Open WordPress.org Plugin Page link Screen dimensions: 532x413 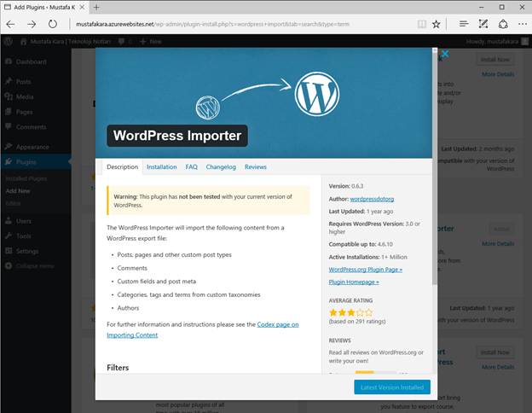click(366, 270)
